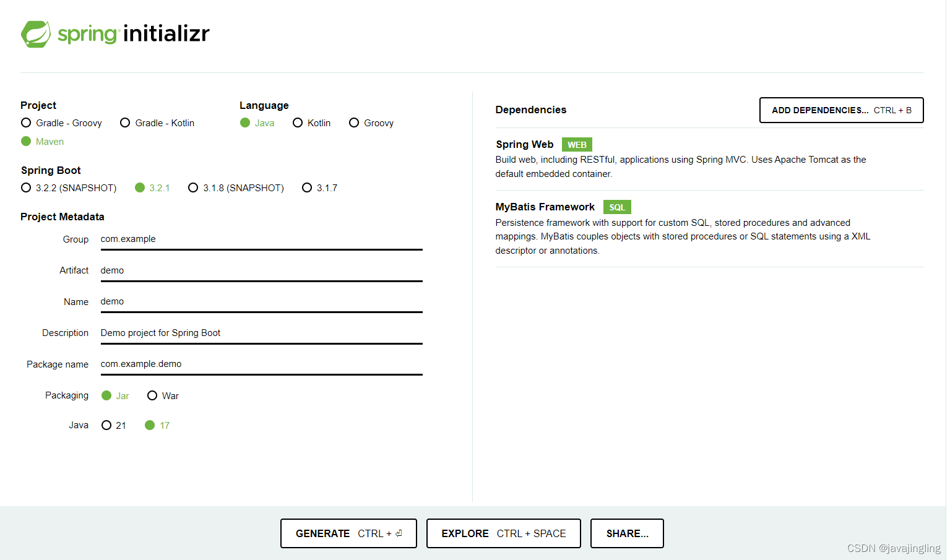Focus the Name input field
950x560 pixels.
pyautogui.click(x=261, y=302)
